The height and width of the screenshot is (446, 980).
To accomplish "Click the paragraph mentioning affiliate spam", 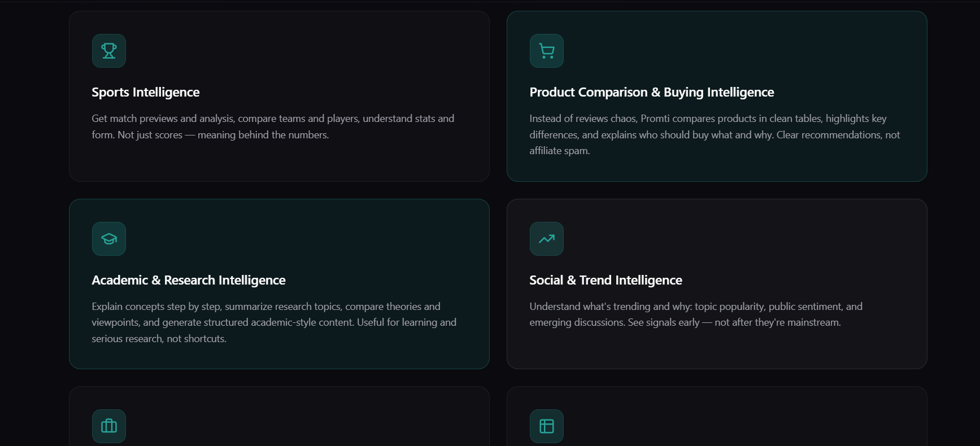I will (715, 134).
